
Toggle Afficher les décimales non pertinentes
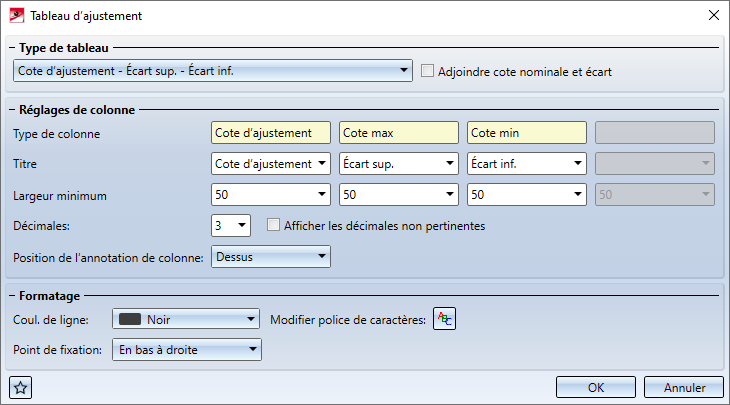click(x=274, y=226)
